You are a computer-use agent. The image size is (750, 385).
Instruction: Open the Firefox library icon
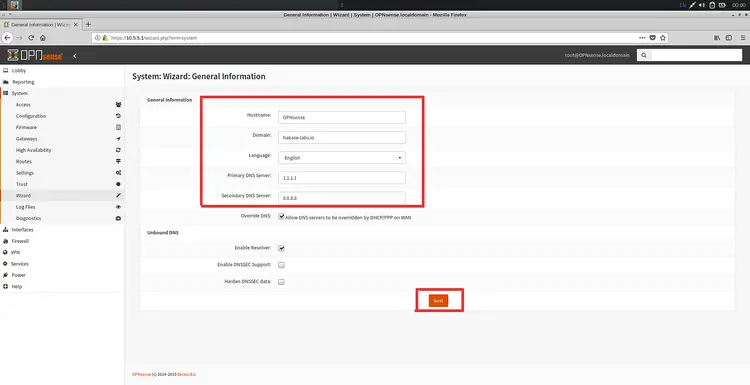point(717,38)
